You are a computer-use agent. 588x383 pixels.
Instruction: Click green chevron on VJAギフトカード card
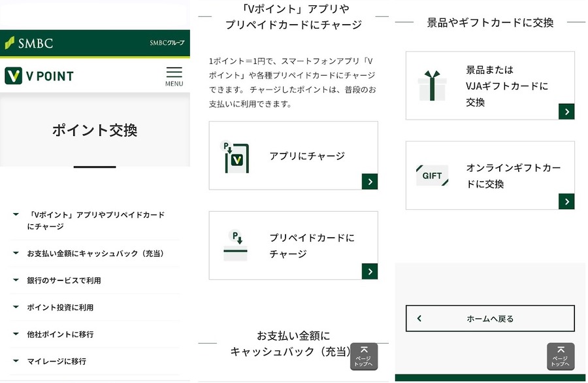click(x=566, y=112)
